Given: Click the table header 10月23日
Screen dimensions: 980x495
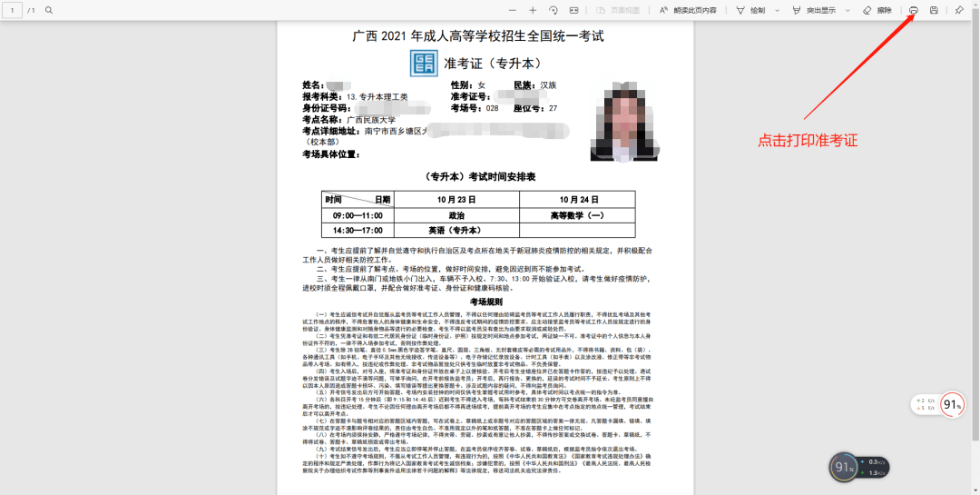Looking at the screenshot, I should [456, 200].
